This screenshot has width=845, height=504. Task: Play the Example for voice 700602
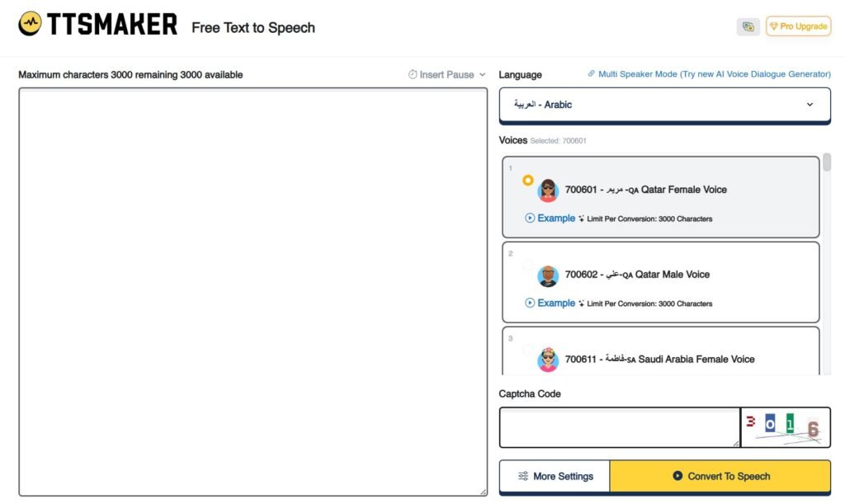click(550, 304)
